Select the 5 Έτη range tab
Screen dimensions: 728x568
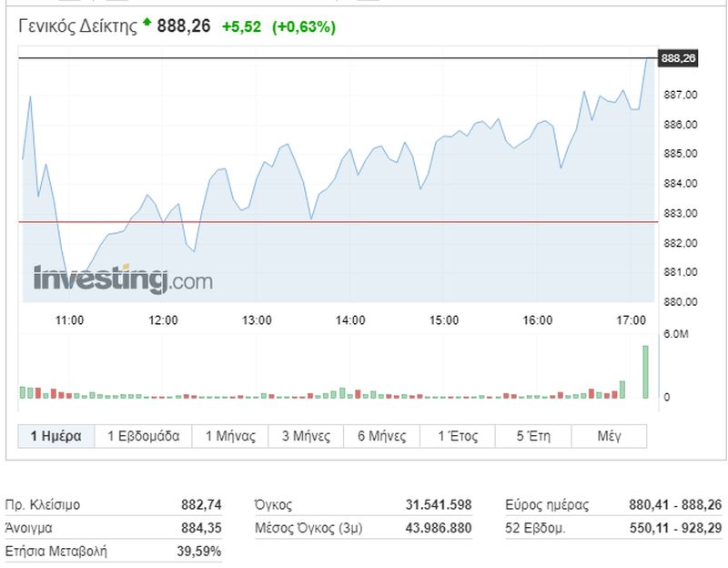[x=533, y=436]
